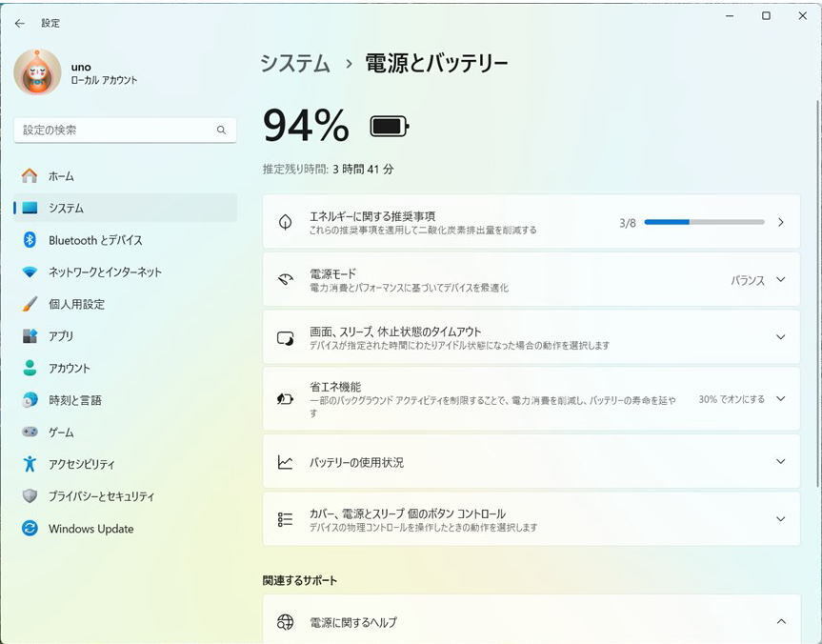Viewport: 822px width, 644px height.
Task: Click the ホーム house icon
Action: click(x=30, y=175)
